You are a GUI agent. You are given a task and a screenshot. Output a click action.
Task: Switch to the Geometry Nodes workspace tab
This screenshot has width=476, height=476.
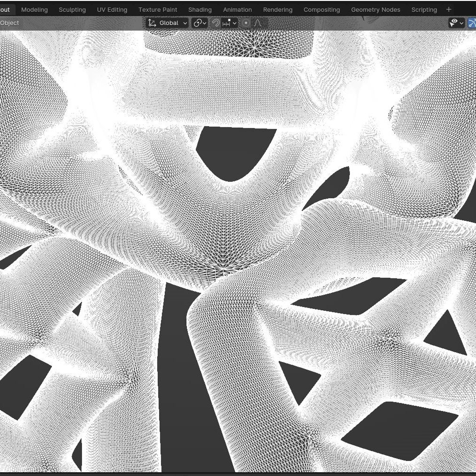click(x=376, y=10)
